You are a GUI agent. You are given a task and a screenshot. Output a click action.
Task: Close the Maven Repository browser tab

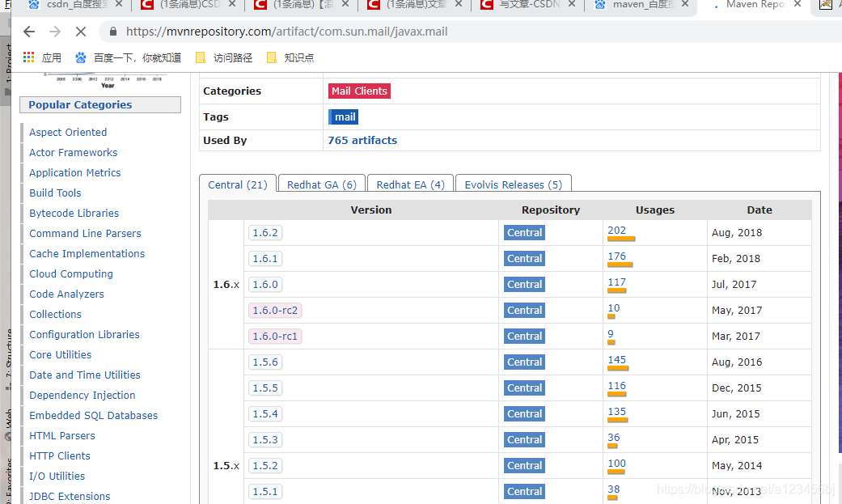[x=798, y=4]
